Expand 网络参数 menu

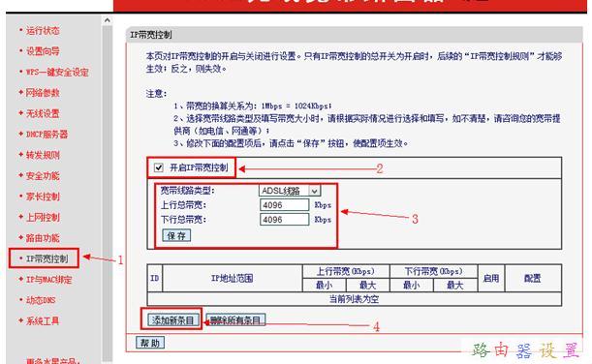(43, 93)
